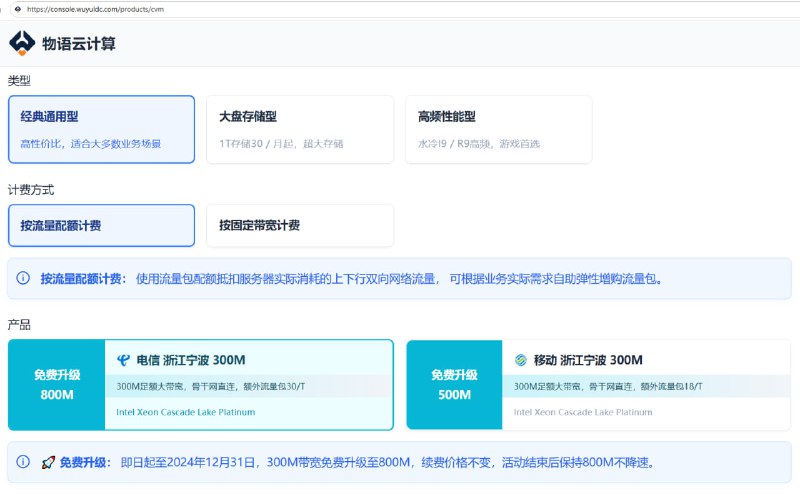Select the 高频性能型 server type

pos(498,130)
